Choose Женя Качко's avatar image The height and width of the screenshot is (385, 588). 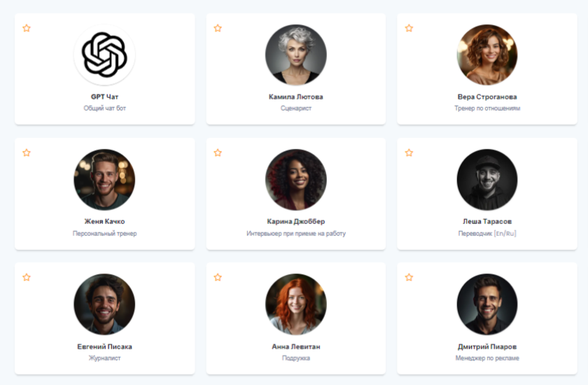[104, 180]
